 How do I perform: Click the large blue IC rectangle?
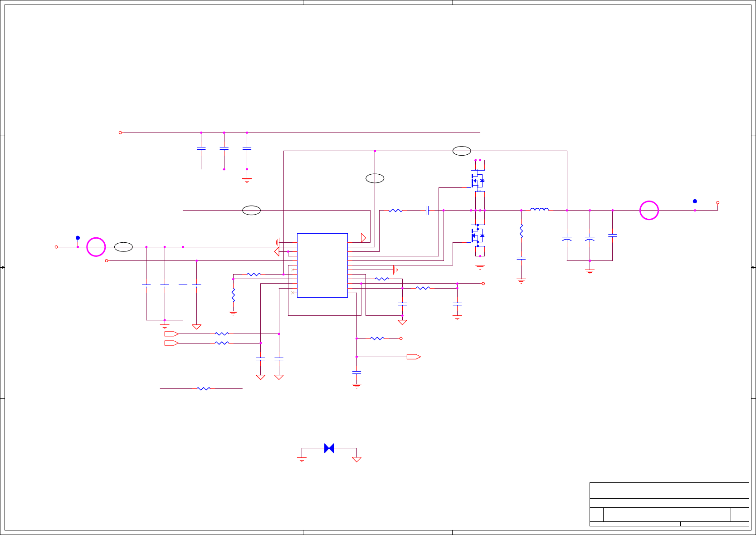tap(322, 265)
